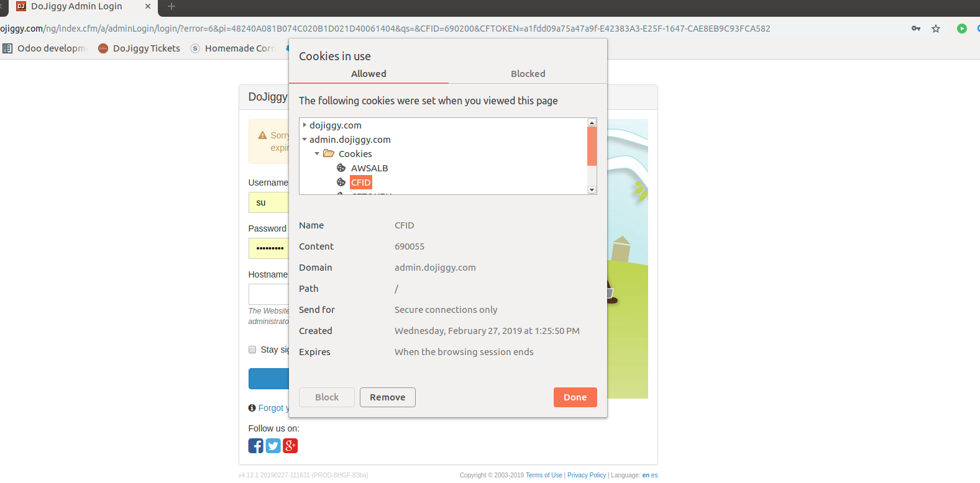Image resolution: width=980 pixels, height=483 pixels.
Task: Click the key icon in the address bar
Action: pyautogui.click(x=916, y=29)
